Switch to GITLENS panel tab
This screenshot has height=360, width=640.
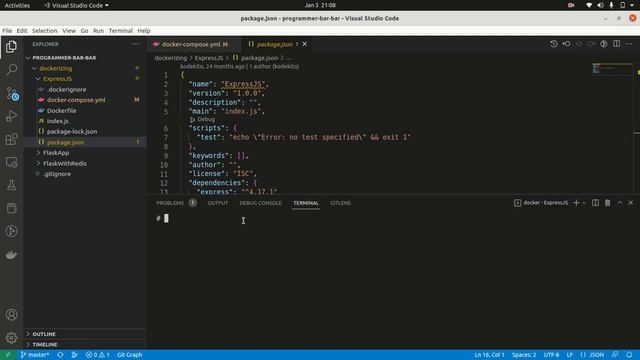340,203
